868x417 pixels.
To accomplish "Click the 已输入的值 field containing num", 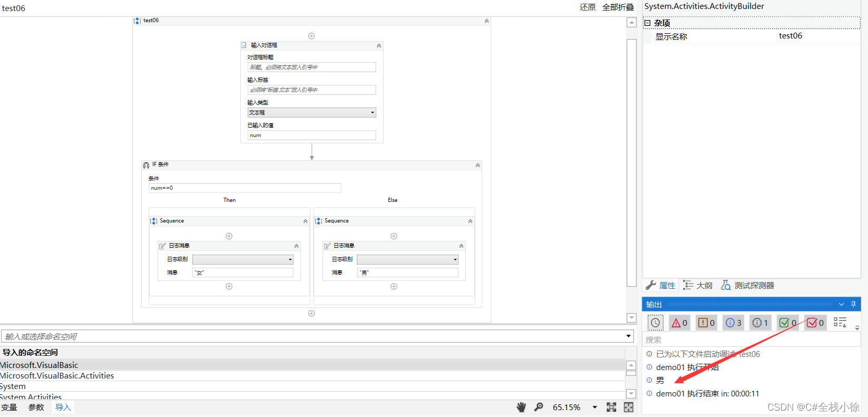I will coord(311,135).
